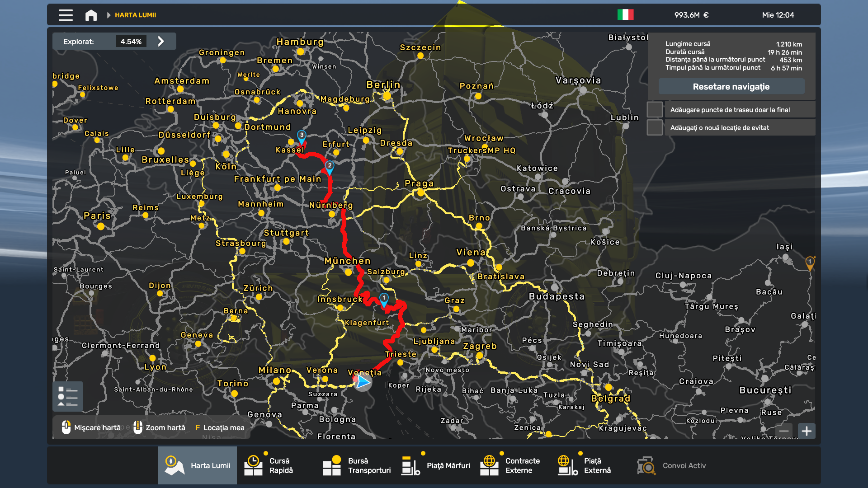Screen dimensions: 868x488
Task: Zoom out map with minus button
Action: pos(784,431)
